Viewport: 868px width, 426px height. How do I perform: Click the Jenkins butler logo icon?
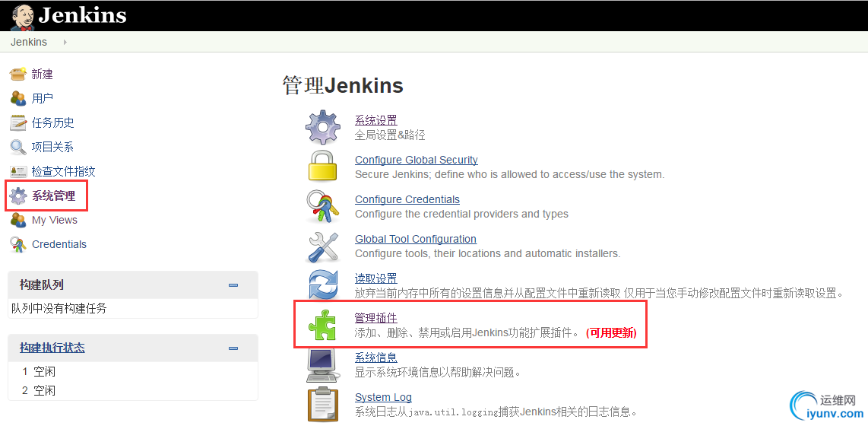21,16
